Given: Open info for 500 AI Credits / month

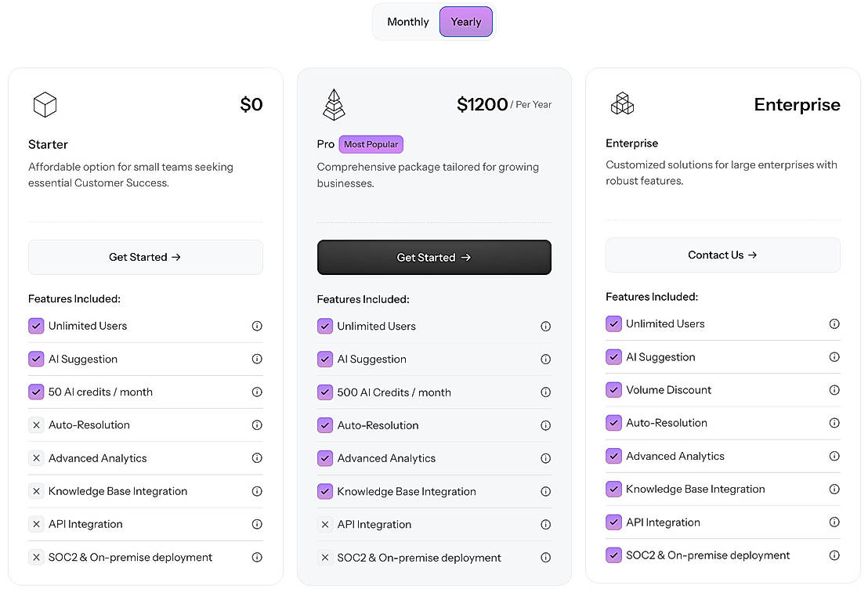Looking at the screenshot, I should pyautogui.click(x=546, y=392).
